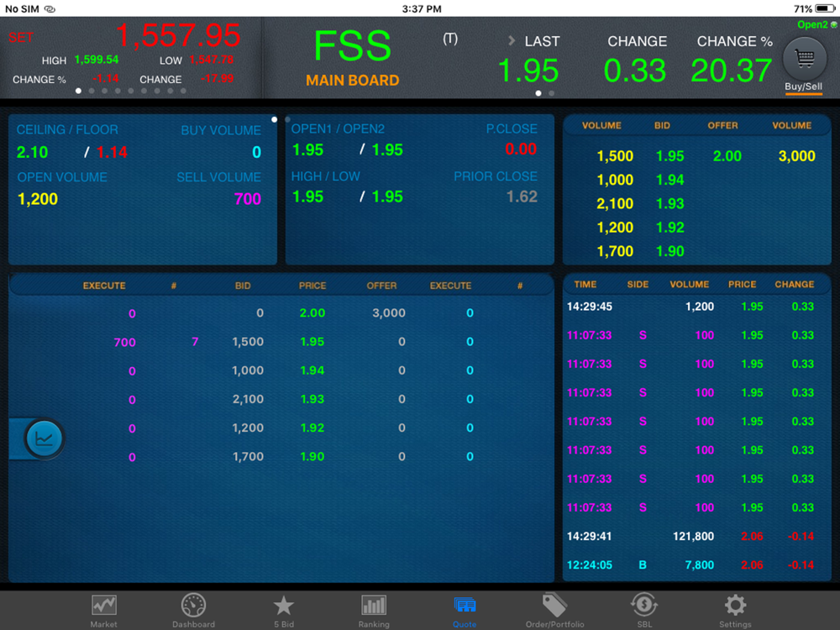Tap the prior close value 1.62
The width and height of the screenshot is (840, 630).
click(x=522, y=197)
